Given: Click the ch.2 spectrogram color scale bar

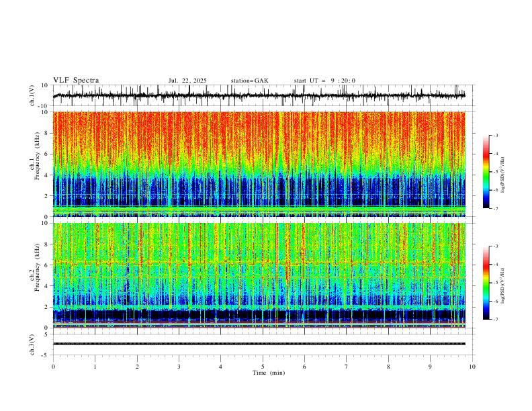Looking at the screenshot, I should pos(486,283).
